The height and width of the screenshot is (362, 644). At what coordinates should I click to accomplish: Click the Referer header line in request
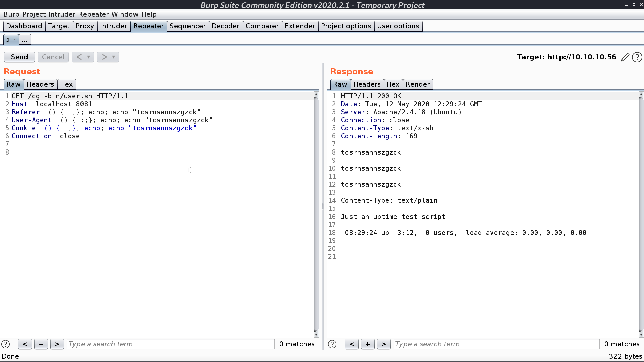pyautogui.click(x=106, y=112)
